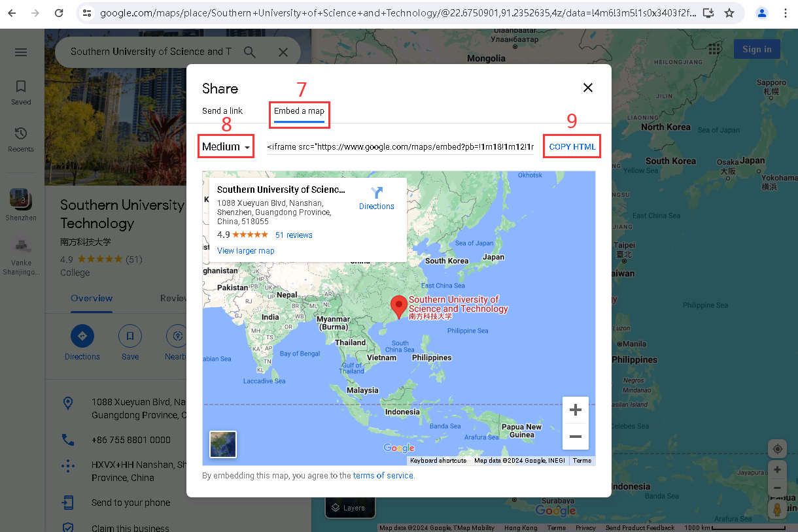
Task: Click phone number +86 755 8801 0000
Action: [x=131, y=440]
